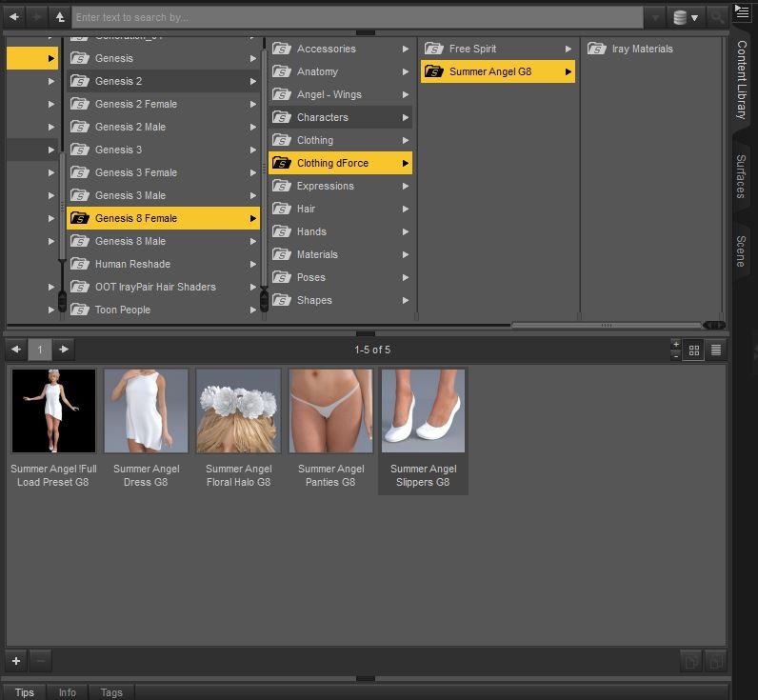Open the database filter dropdown icon
758x700 pixels.
686,17
